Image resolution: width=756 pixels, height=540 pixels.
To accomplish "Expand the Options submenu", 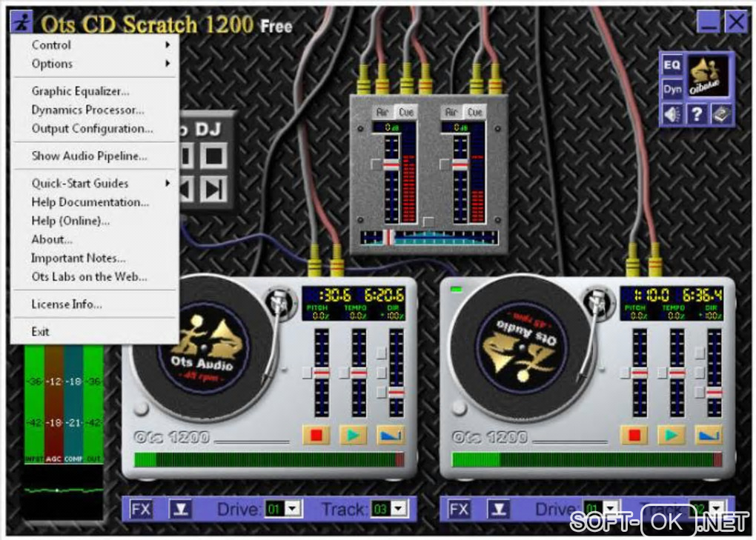I will click(x=95, y=64).
